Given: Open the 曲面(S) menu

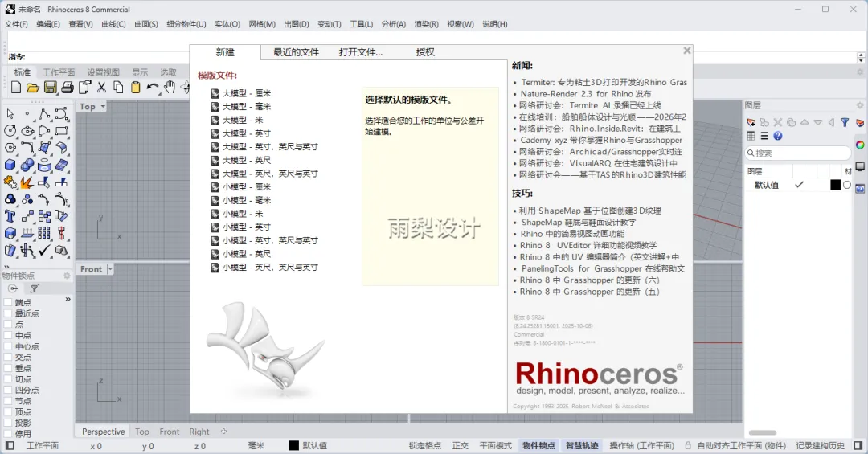Looking at the screenshot, I should pyautogui.click(x=146, y=24).
